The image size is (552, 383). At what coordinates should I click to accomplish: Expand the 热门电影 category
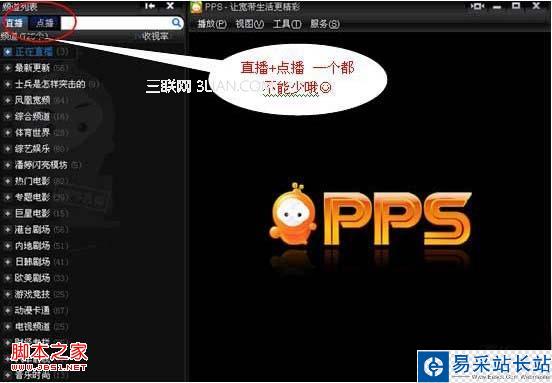(x=7, y=181)
